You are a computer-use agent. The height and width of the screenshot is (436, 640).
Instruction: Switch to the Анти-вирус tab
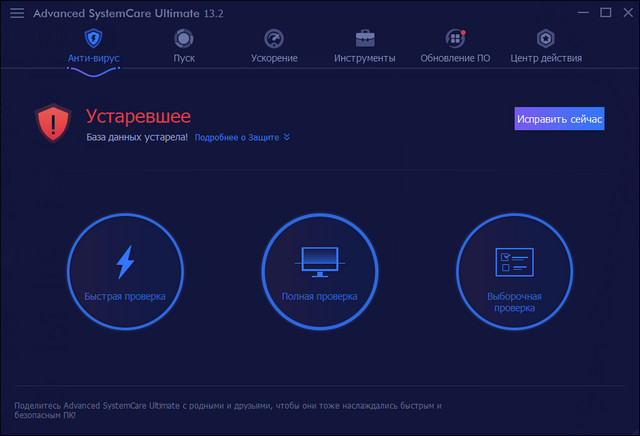coord(93,46)
